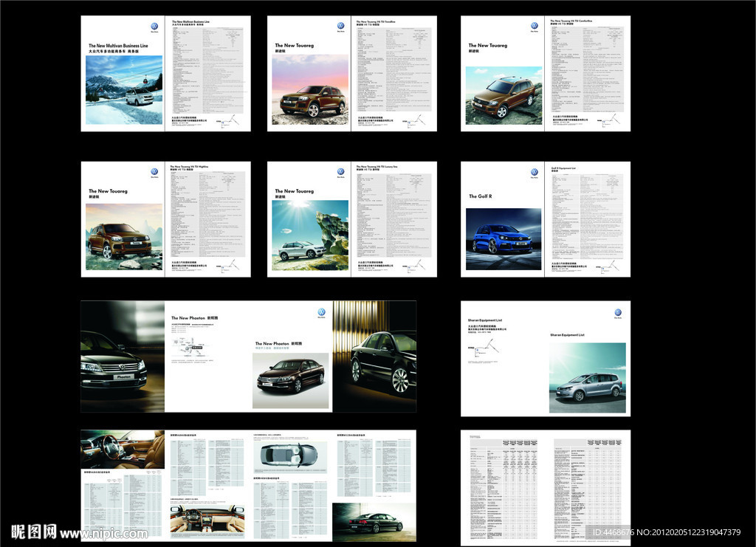Click the VW logo on the Phaeton spread

pyautogui.click(x=322, y=312)
